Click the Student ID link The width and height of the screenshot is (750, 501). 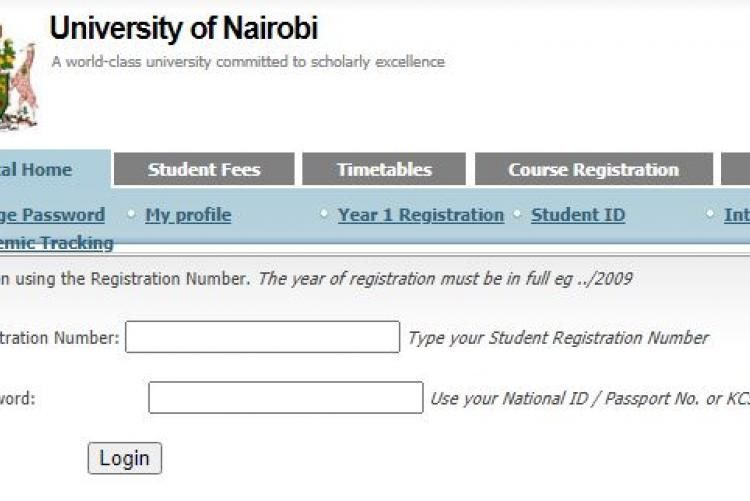pos(578,215)
